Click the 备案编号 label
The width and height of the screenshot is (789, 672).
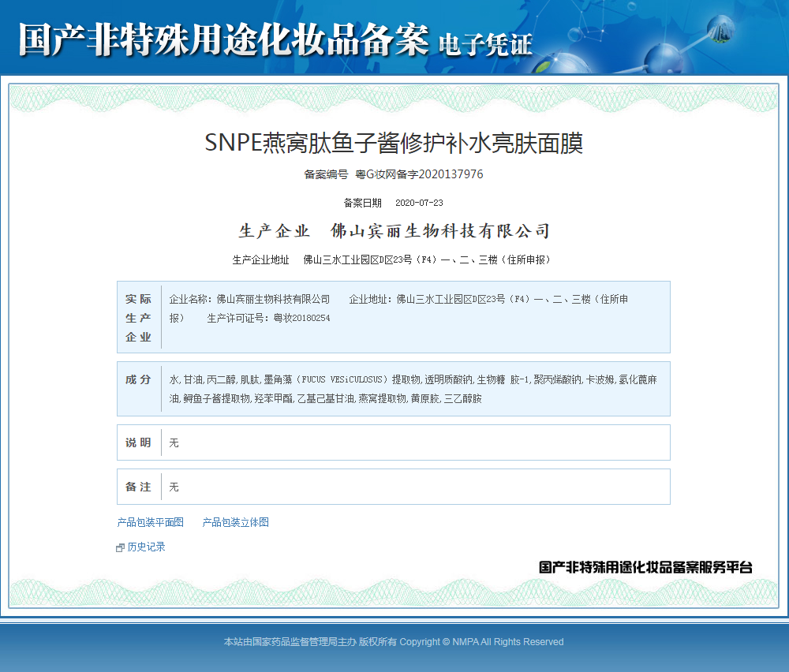point(326,174)
